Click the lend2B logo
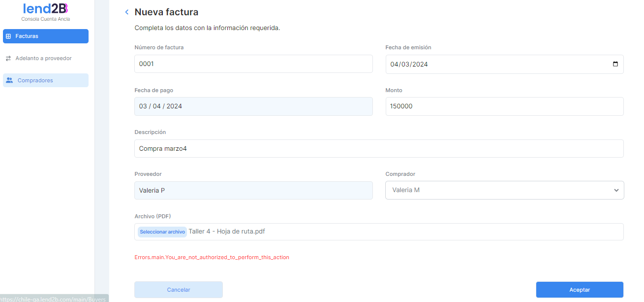 (45, 8)
